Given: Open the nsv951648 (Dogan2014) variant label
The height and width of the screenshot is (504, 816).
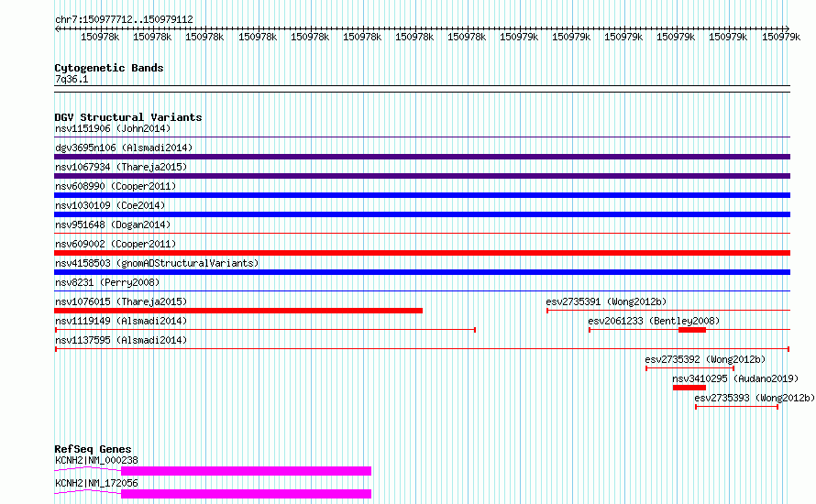Looking at the screenshot, I should tap(113, 225).
